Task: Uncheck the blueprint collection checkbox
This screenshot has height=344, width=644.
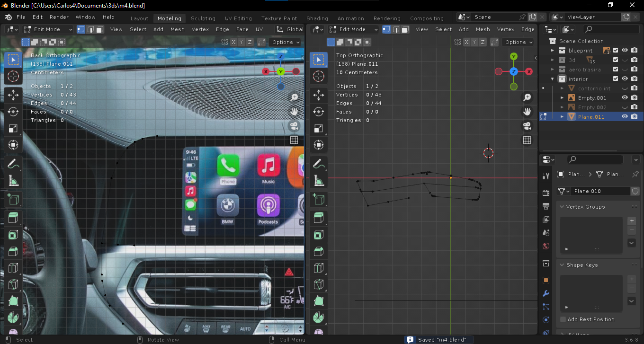Action: coord(616,51)
